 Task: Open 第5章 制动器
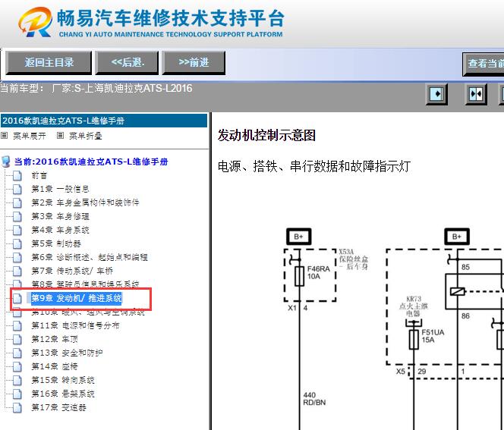[x=56, y=243]
